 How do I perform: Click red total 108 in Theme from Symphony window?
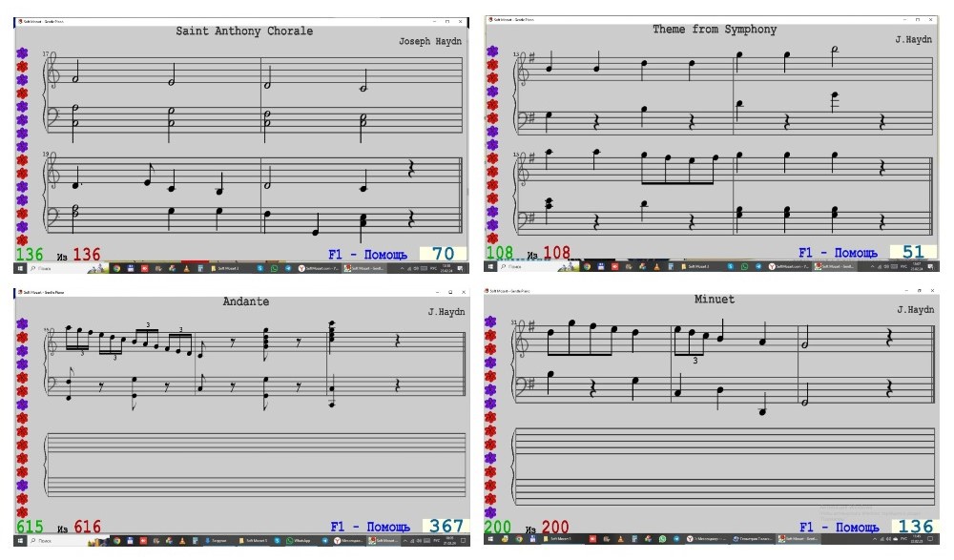(557, 253)
